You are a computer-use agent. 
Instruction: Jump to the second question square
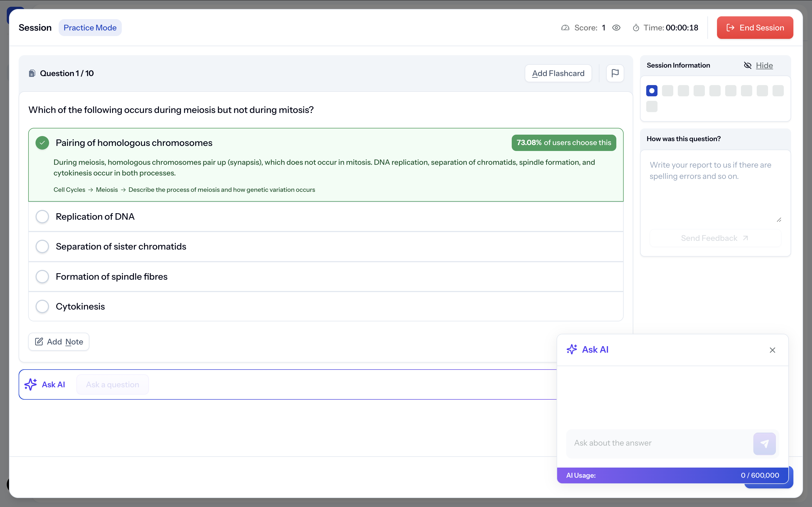tap(667, 90)
